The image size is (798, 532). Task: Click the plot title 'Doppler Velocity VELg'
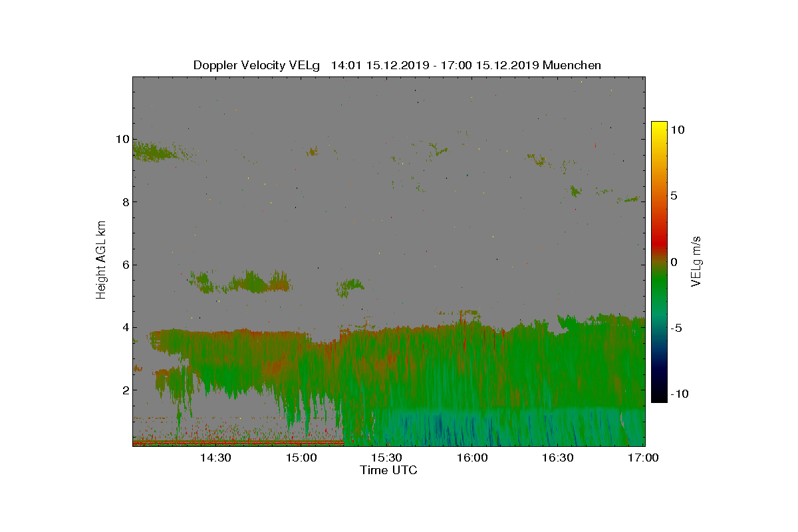(x=257, y=65)
